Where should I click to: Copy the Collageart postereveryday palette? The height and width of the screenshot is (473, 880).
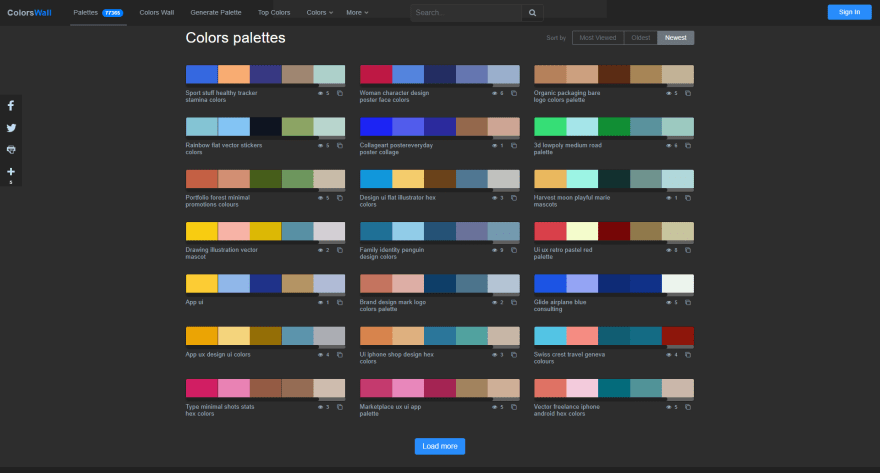(x=514, y=145)
